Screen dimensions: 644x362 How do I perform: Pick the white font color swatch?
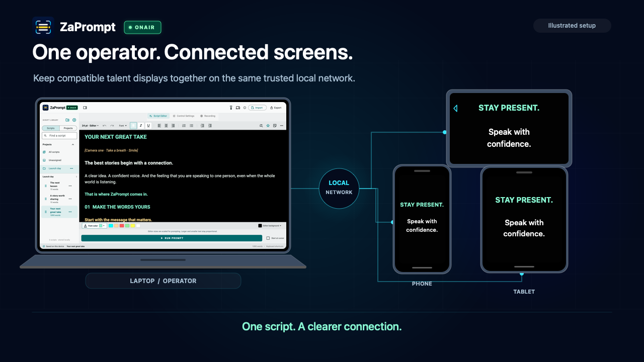pos(138,226)
